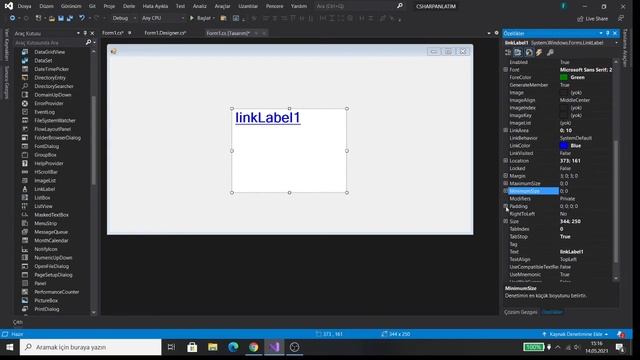Viewport: 640px width, 360px height.
Task: Open the linkLabel1 object selector dropdown
Action: coord(616,42)
